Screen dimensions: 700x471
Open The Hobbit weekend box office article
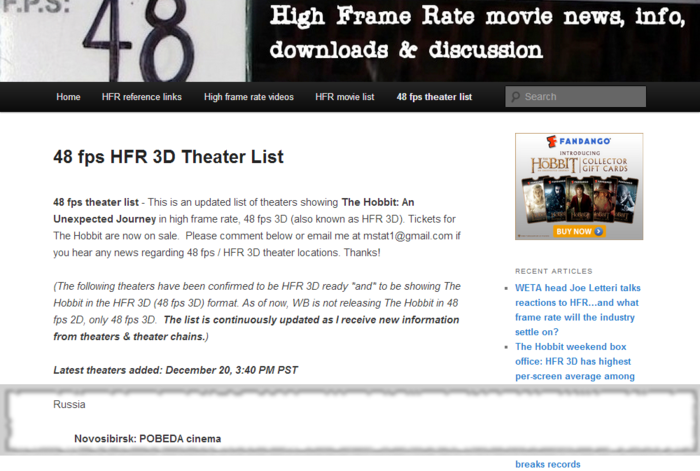point(575,361)
